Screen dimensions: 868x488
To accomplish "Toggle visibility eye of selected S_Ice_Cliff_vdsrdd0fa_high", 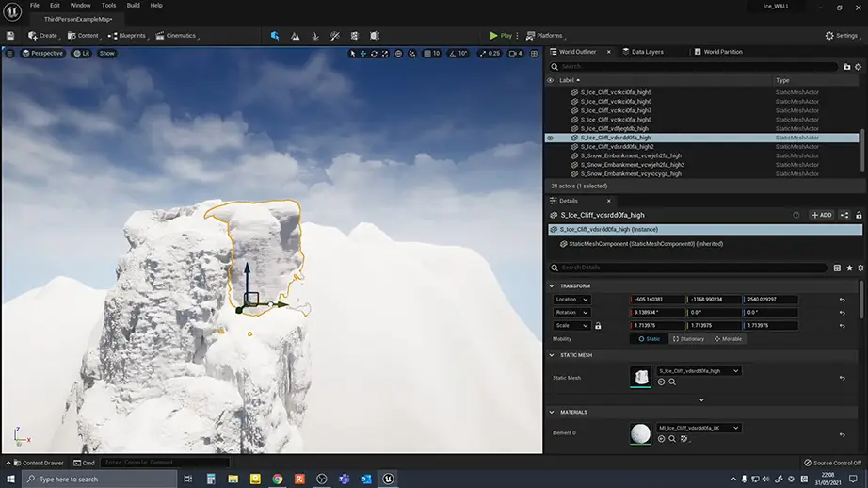I will [x=551, y=138].
